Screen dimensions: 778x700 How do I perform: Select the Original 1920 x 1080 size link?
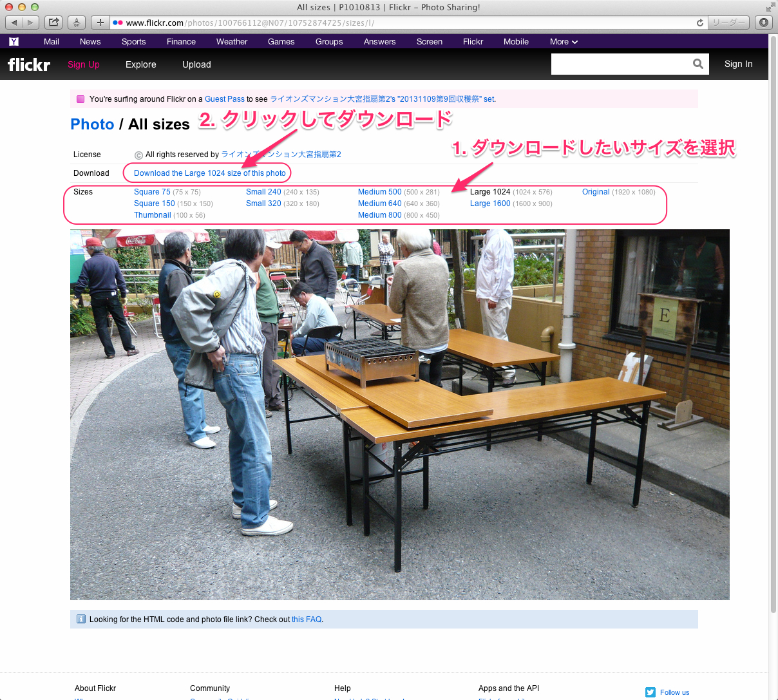[x=595, y=191]
